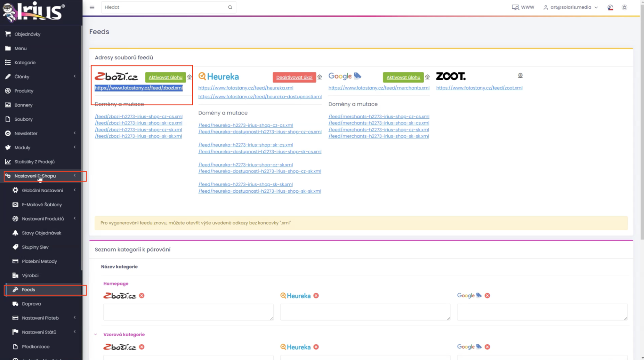Viewport: 644px width, 360px height.
Task: Click the Stavy Objednávek bell icon
Action: (x=15, y=233)
